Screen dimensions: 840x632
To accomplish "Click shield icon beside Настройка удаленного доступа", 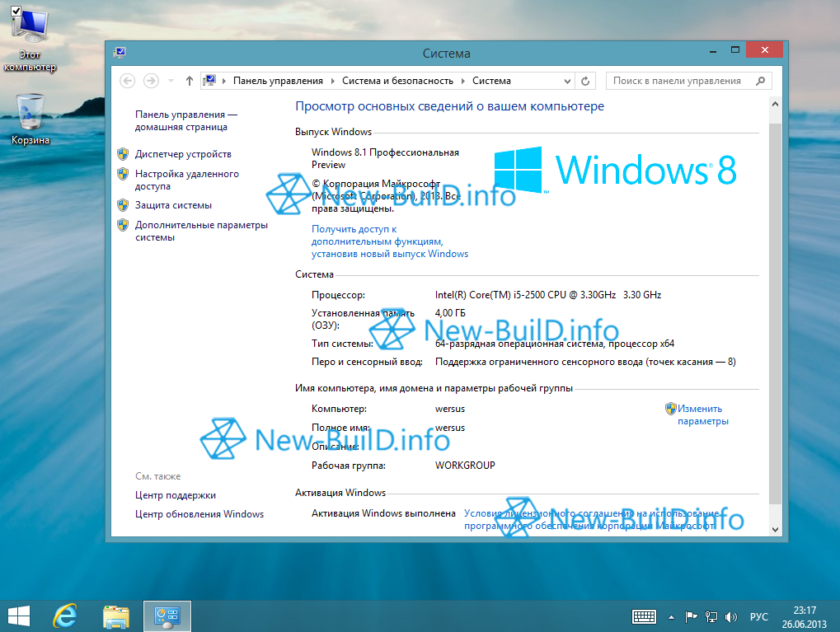I will tap(123, 174).
